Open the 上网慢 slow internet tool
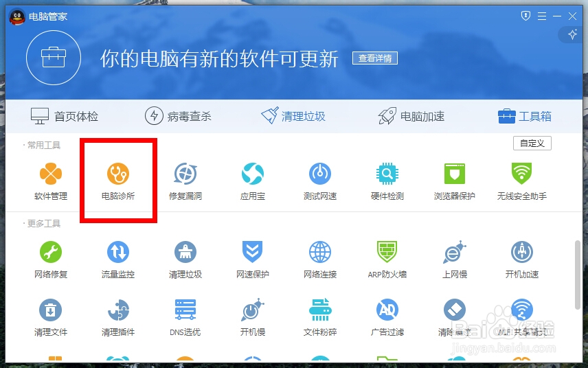The image size is (588, 368). (x=455, y=260)
